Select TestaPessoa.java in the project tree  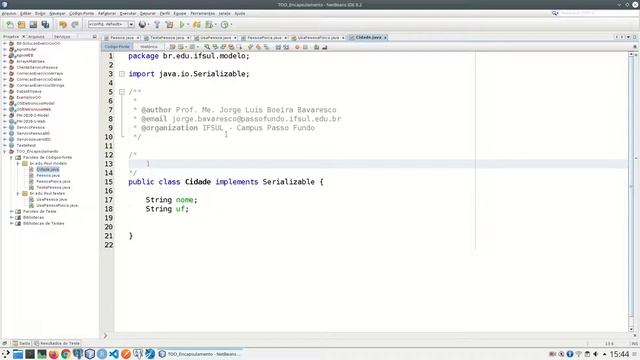pos(53,187)
